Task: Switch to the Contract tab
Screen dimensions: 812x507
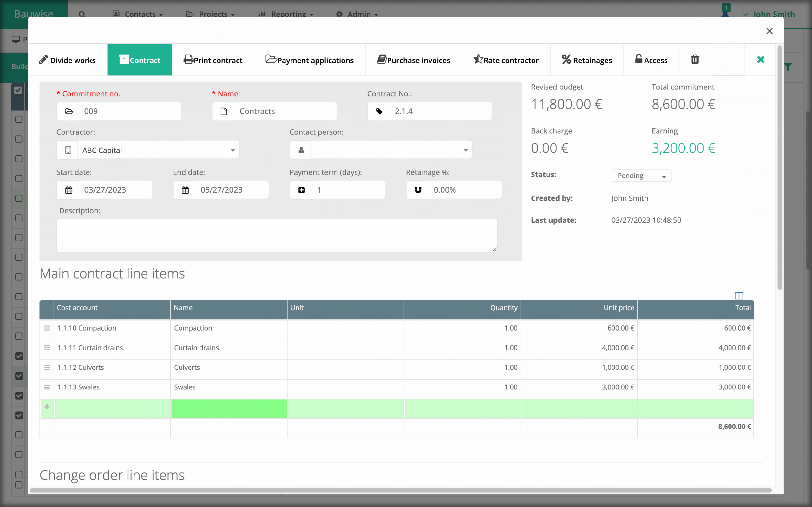Action: 139,60
